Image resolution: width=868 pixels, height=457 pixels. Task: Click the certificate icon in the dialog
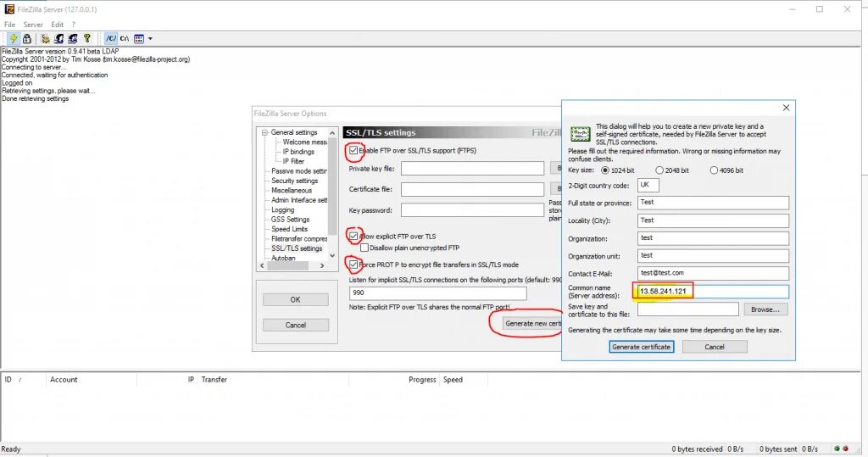point(580,133)
